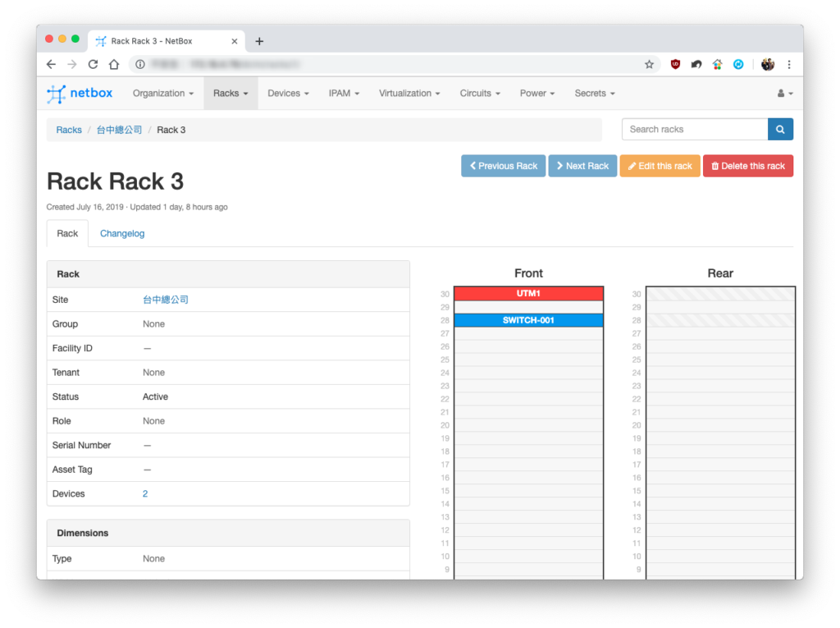Expand the Circuits menu
Viewport: 840px width, 628px height.
pos(480,94)
